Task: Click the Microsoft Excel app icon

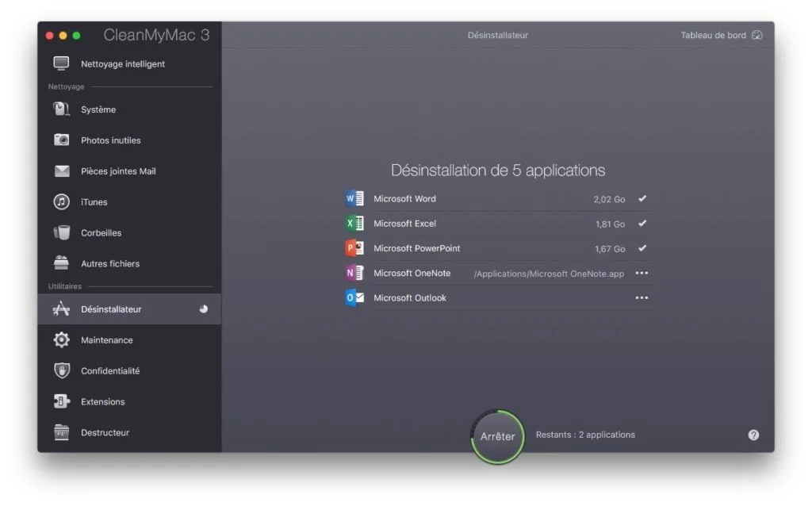Action: tap(354, 223)
